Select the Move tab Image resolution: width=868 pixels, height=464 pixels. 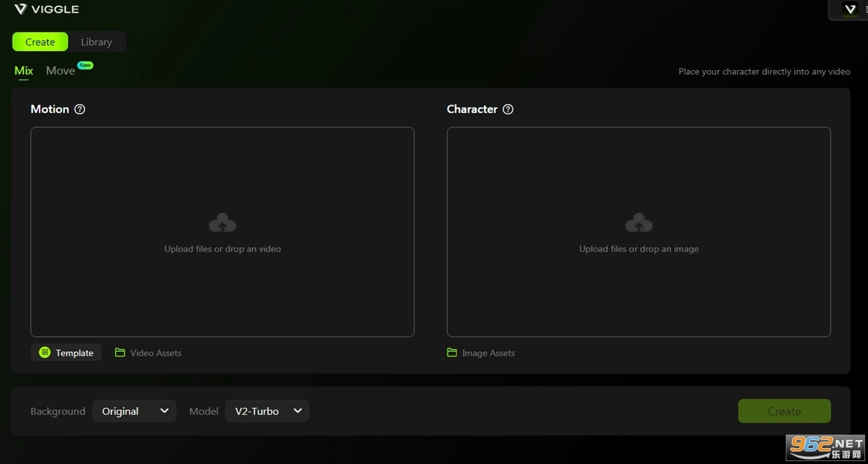click(x=60, y=71)
